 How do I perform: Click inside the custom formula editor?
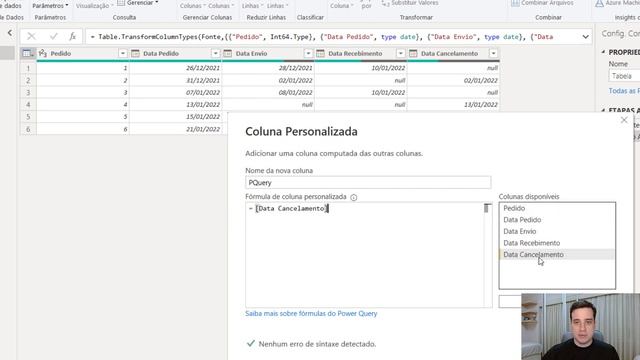pyautogui.click(x=364, y=255)
